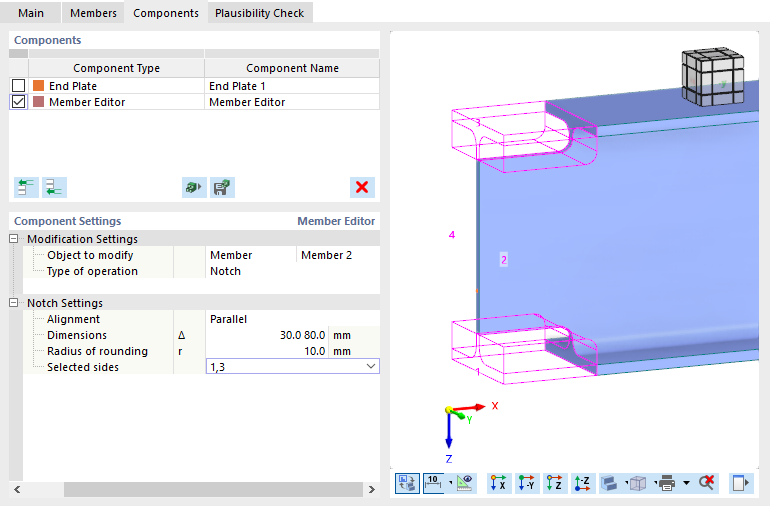
Task: Click the Object to modify Member value
Action: click(x=250, y=255)
